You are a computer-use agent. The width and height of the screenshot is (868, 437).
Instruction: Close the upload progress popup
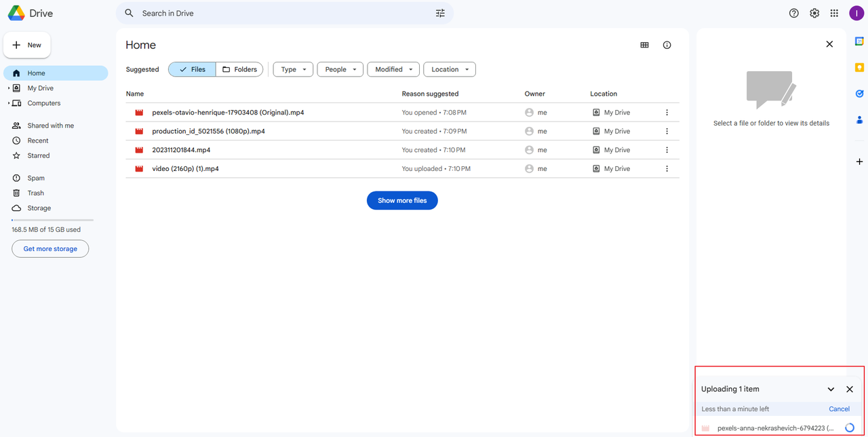click(x=850, y=389)
